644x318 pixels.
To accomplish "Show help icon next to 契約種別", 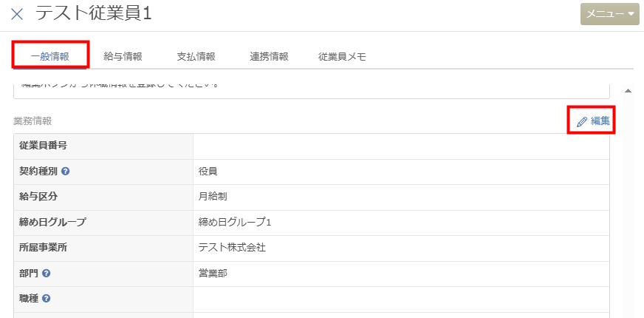I will pos(65,172).
